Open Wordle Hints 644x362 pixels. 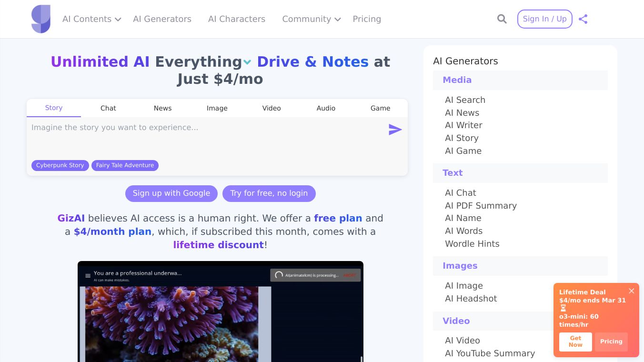coord(472,244)
